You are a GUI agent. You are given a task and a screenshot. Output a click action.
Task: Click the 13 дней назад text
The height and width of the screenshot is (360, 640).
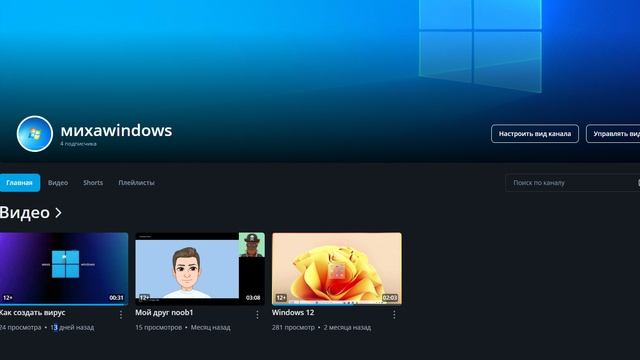tap(72, 327)
